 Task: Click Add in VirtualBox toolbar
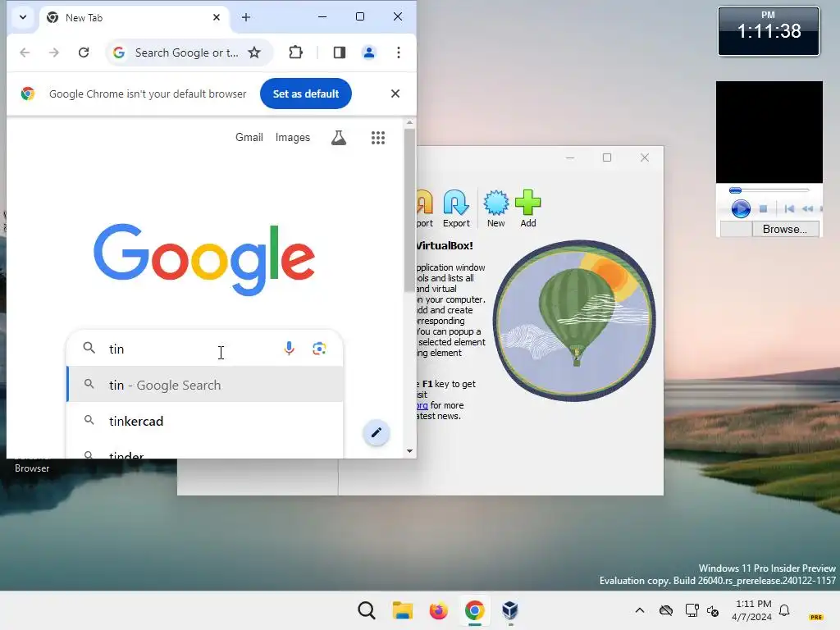point(528,209)
